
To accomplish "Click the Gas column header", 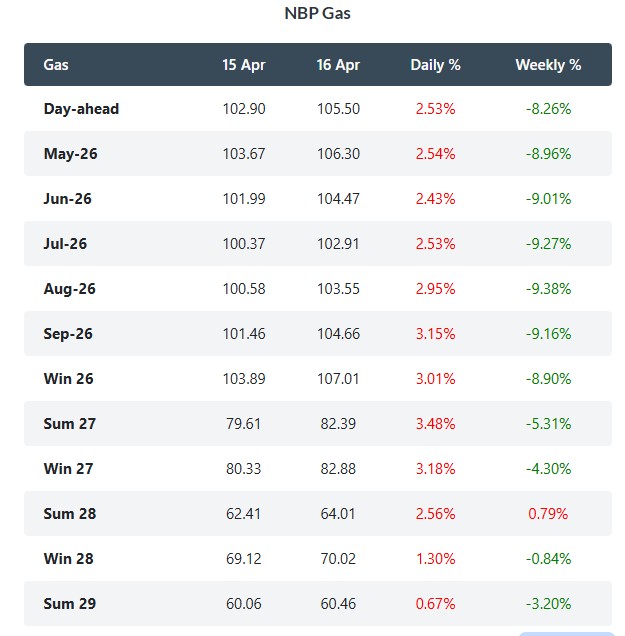I will 56,65.
